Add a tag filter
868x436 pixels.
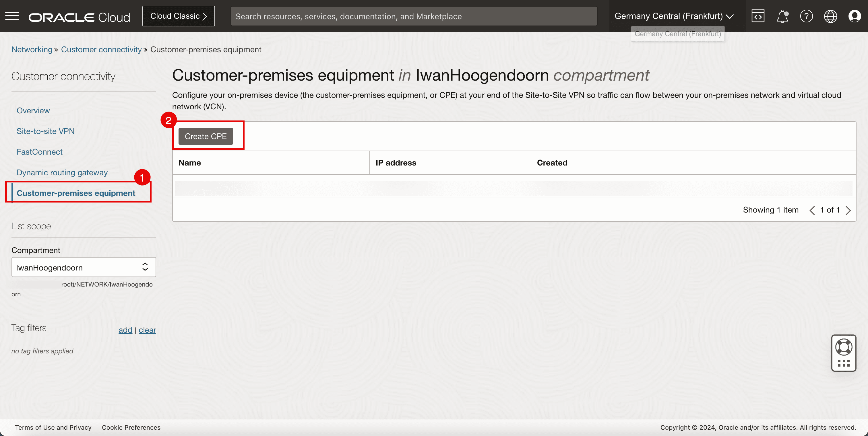coord(125,330)
